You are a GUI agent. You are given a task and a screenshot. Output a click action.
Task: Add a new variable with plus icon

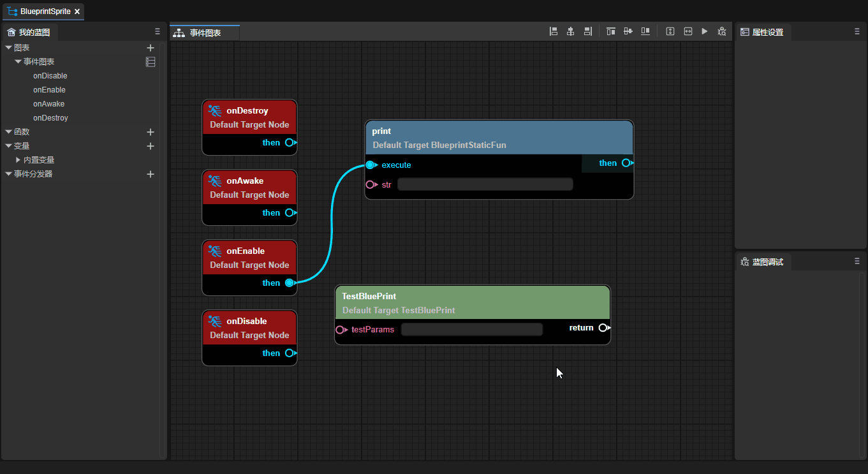[x=151, y=146]
